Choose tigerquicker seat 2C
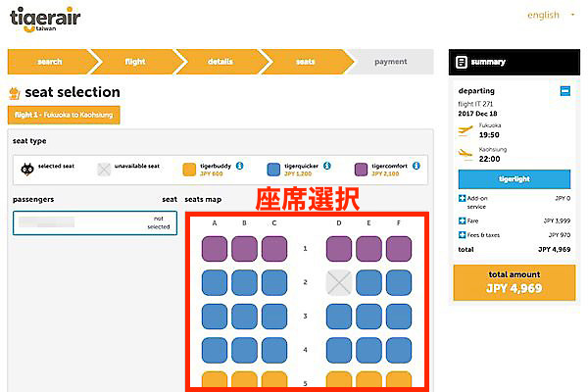 [x=274, y=282]
